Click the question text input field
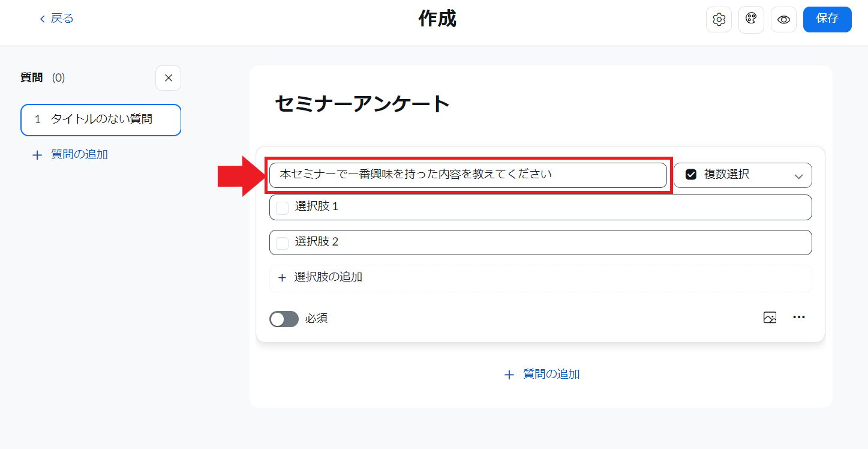This screenshot has width=868, height=449. click(468, 175)
